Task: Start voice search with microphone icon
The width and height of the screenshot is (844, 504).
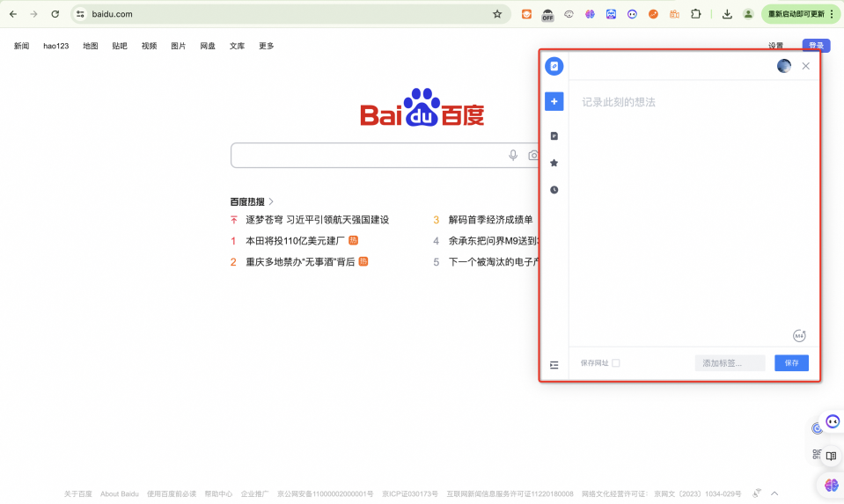Action: (513, 156)
